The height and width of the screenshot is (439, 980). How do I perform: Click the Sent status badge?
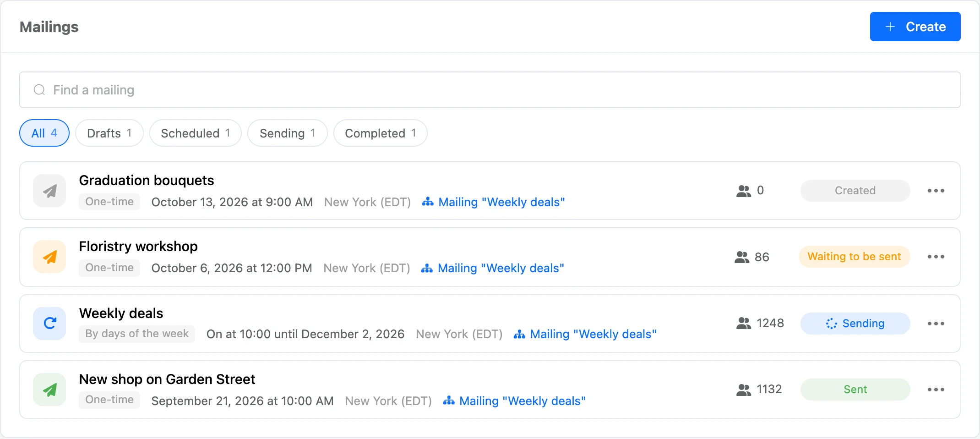point(855,390)
